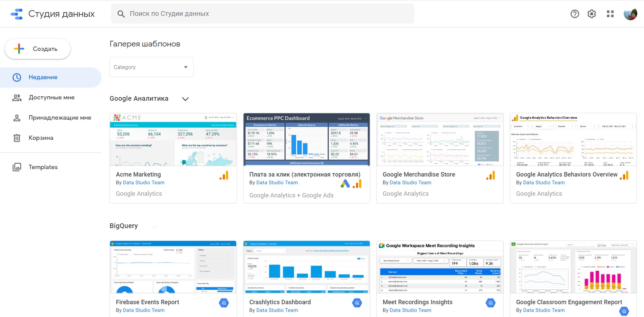Click the Google Analytics Behaviors Overview title
The height and width of the screenshot is (317, 644).
567,175
